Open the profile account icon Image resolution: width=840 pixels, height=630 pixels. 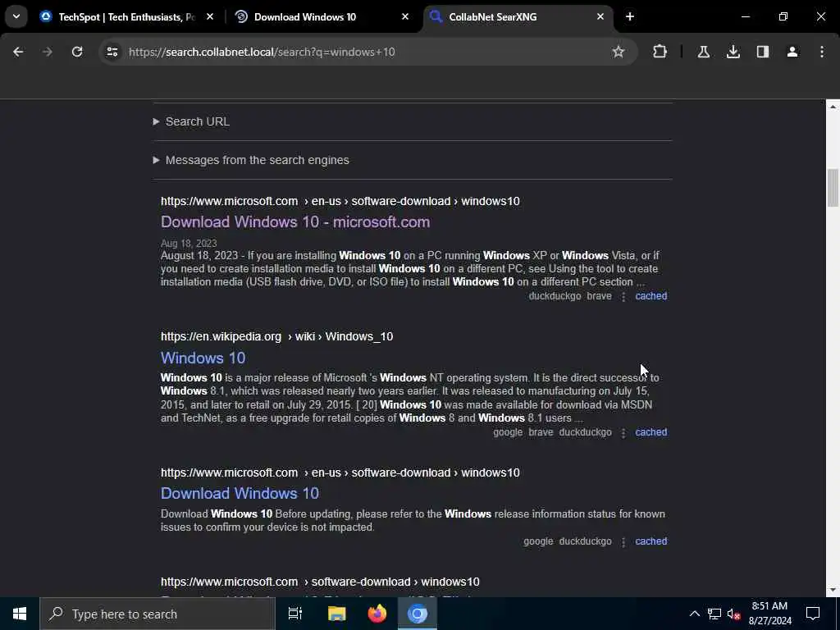pos(792,52)
